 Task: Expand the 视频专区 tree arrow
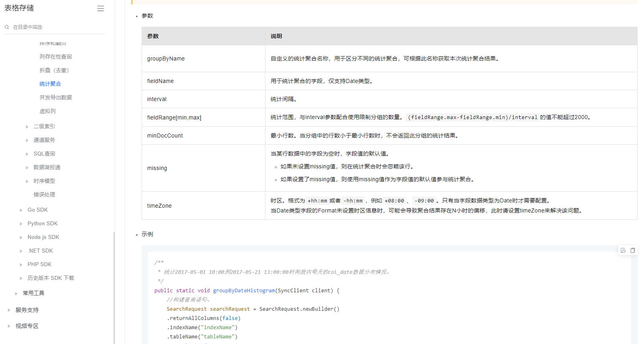point(9,326)
